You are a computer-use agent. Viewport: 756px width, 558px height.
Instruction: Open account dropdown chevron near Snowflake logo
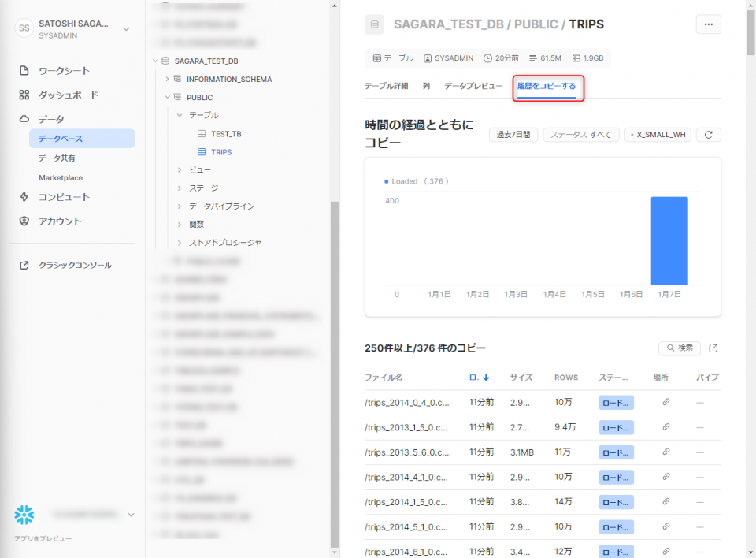pyautogui.click(x=132, y=515)
